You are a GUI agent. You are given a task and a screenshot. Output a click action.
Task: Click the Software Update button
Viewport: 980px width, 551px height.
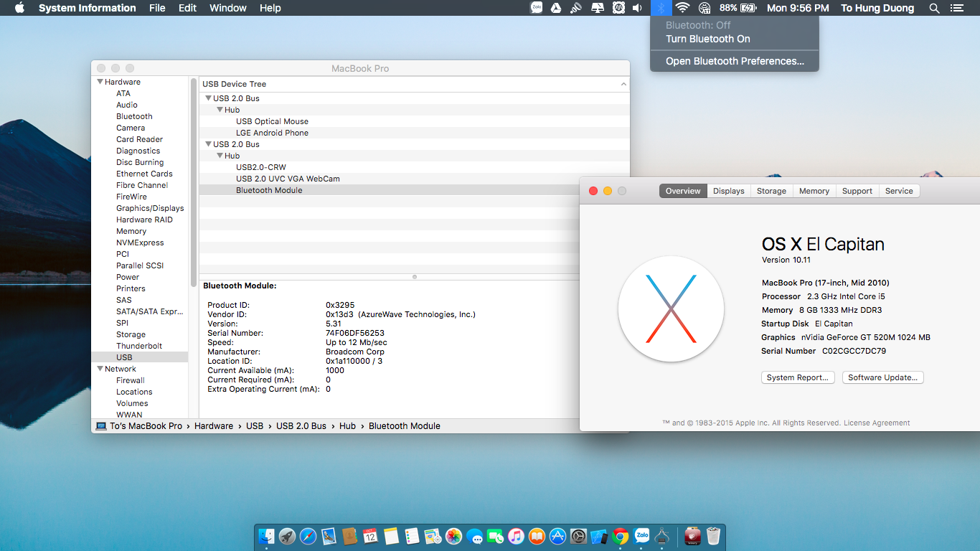tap(882, 377)
